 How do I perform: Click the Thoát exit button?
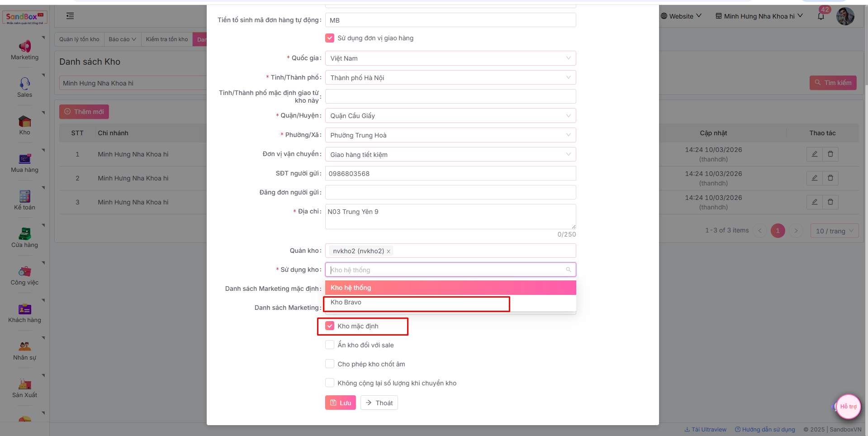click(x=379, y=403)
